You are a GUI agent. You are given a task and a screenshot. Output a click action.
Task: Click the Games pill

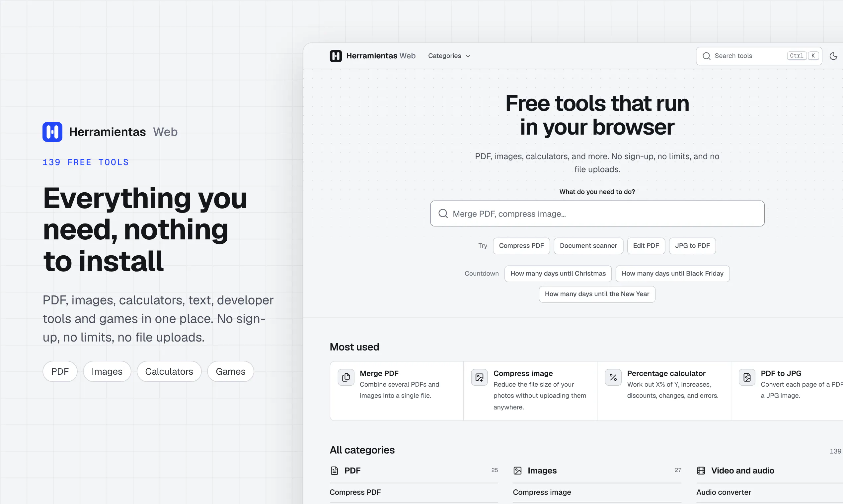230,372
